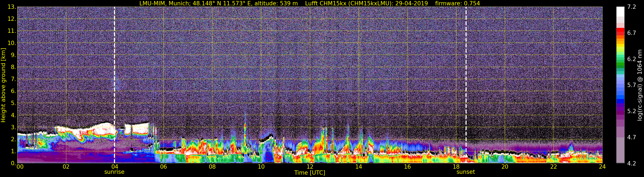Click the time tick label 14
The image size is (644, 177).
click(x=358, y=167)
